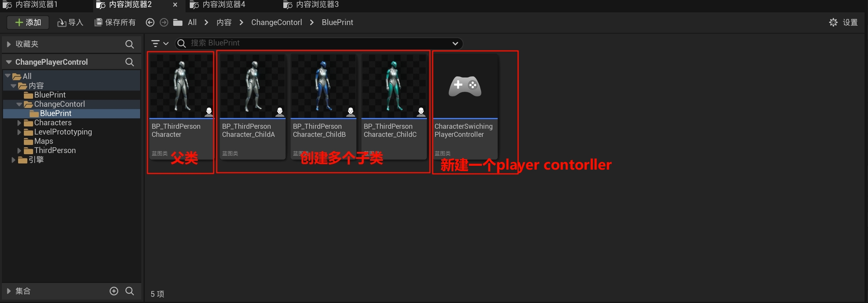This screenshot has width=868, height=303.
Task: Expand the chevron after ChangeContorl breadcrumb
Action: pos(312,22)
